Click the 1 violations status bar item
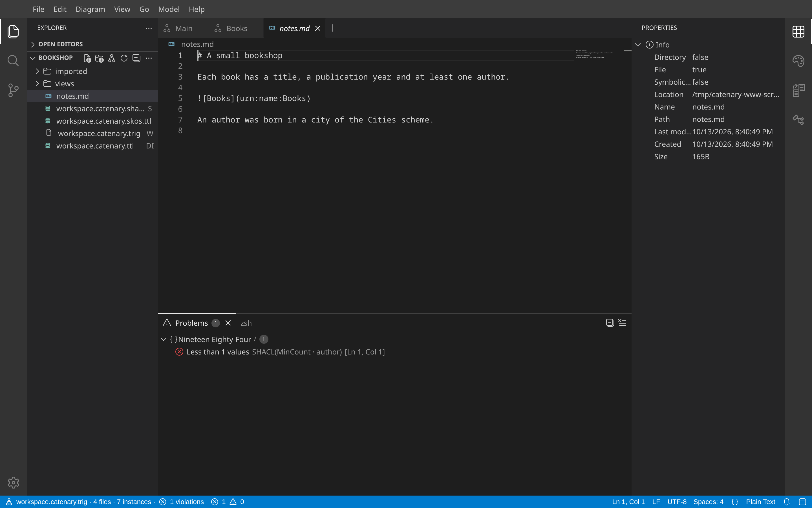 pos(182,502)
